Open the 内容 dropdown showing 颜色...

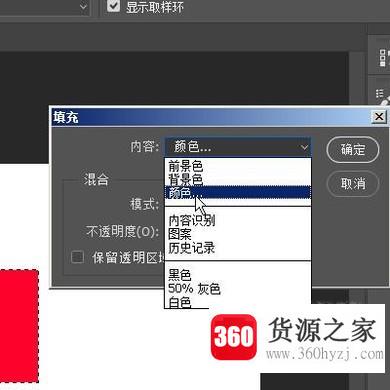[238, 147]
